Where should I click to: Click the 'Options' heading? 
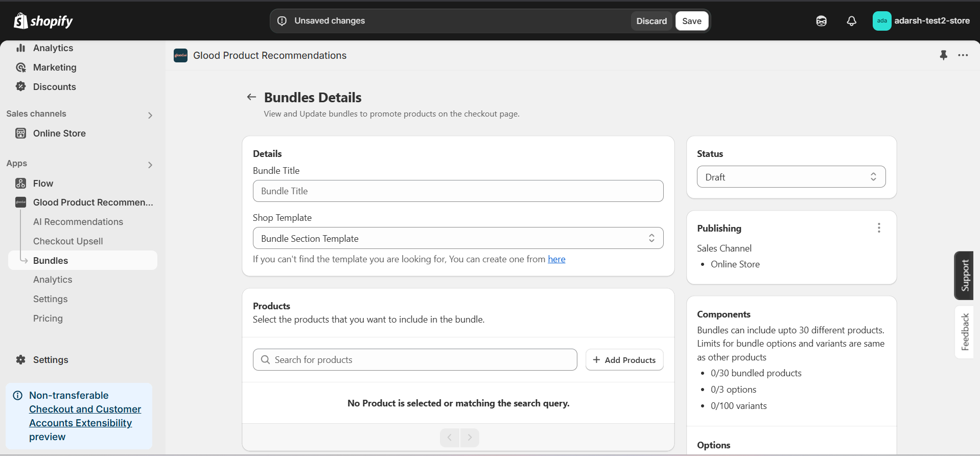point(713,445)
